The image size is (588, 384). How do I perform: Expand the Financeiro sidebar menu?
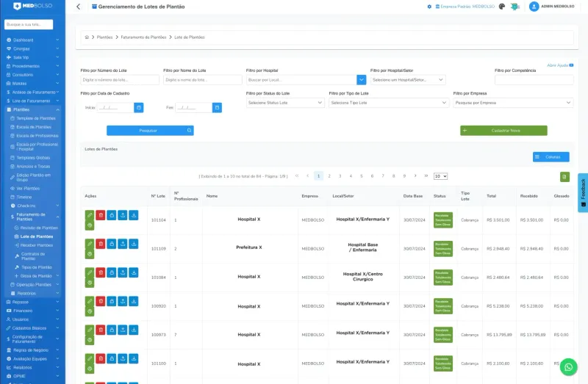pos(33,311)
